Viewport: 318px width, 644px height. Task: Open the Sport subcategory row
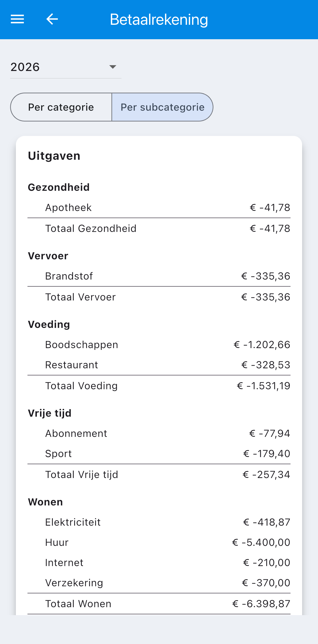click(159, 453)
